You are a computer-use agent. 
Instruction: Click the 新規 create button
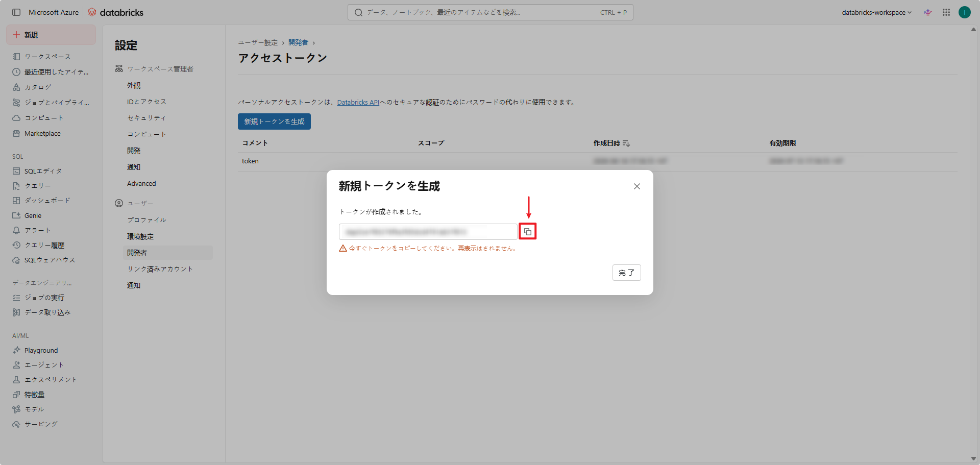[x=51, y=35]
